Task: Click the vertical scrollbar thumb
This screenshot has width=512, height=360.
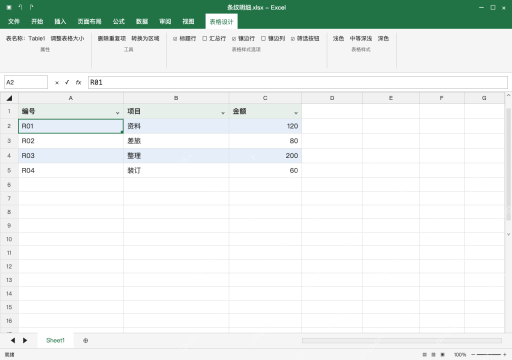Action: click(508, 164)
